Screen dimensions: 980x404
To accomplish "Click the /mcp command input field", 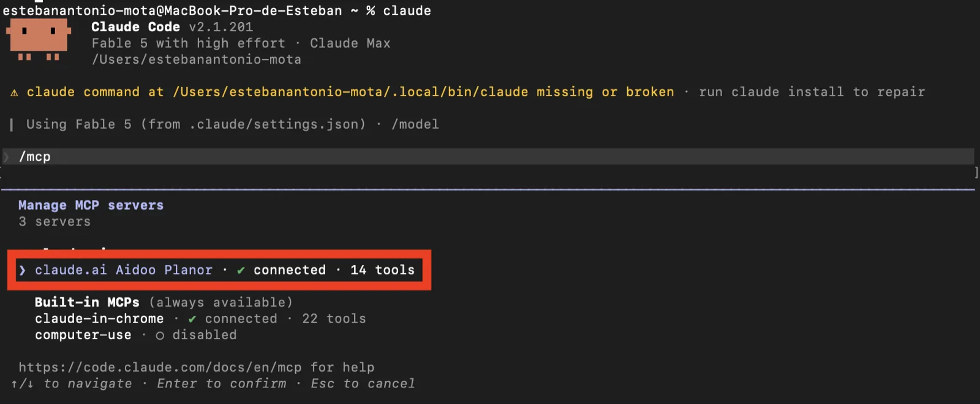I will point(488,156).
